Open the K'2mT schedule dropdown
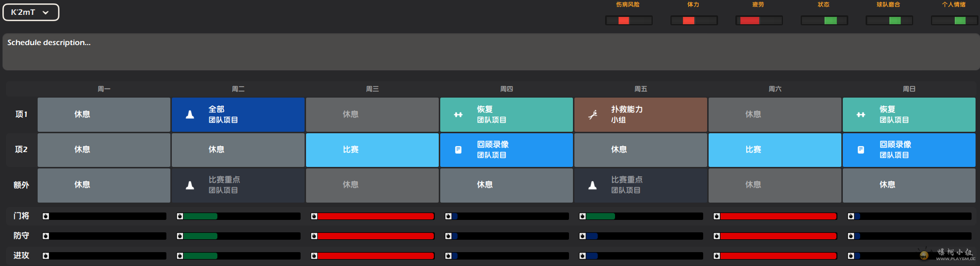This screenshot has width=980, height=266. 31,12
